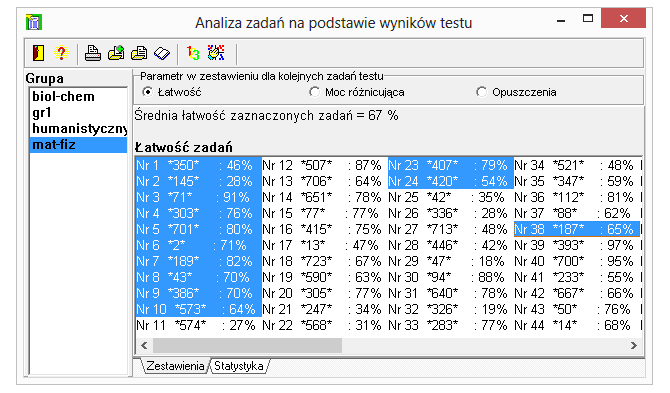
Task: Click the left arrow of horizontal scrollbar
Action: [144, 345]
